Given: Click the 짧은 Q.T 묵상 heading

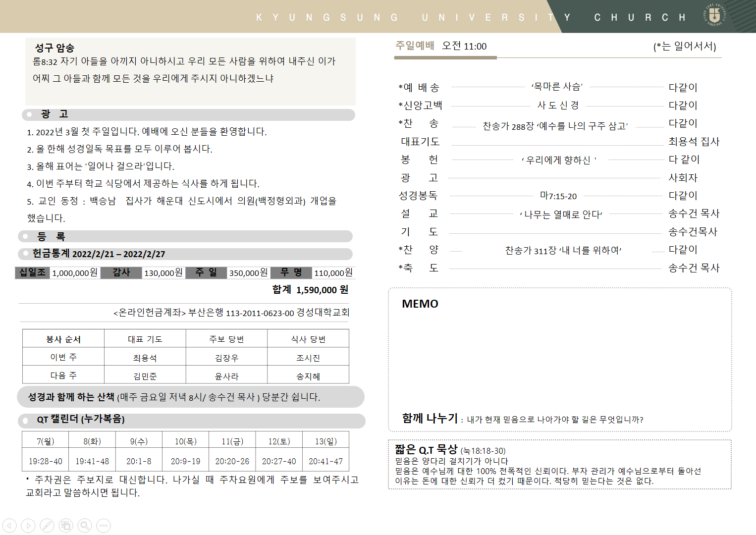Looking at the screenshot, I should (x=426, y=450).
